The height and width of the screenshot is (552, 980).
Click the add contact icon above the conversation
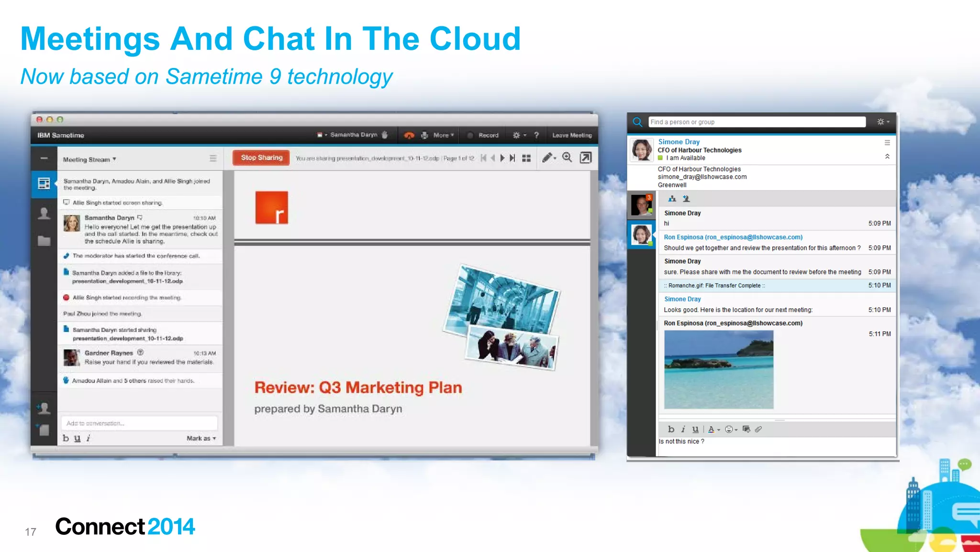click(x=686, y=199)
